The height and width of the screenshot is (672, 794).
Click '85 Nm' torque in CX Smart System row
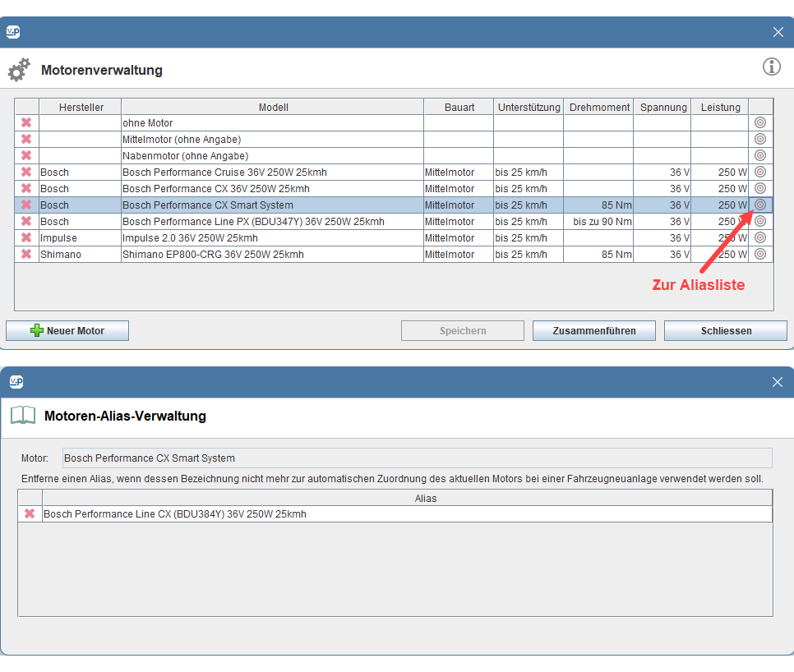coord(598,205)
